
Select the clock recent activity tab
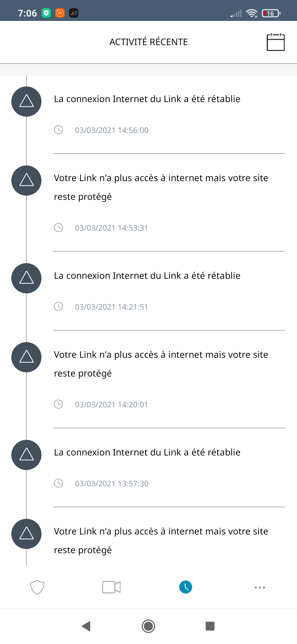[x=186, y=587]
